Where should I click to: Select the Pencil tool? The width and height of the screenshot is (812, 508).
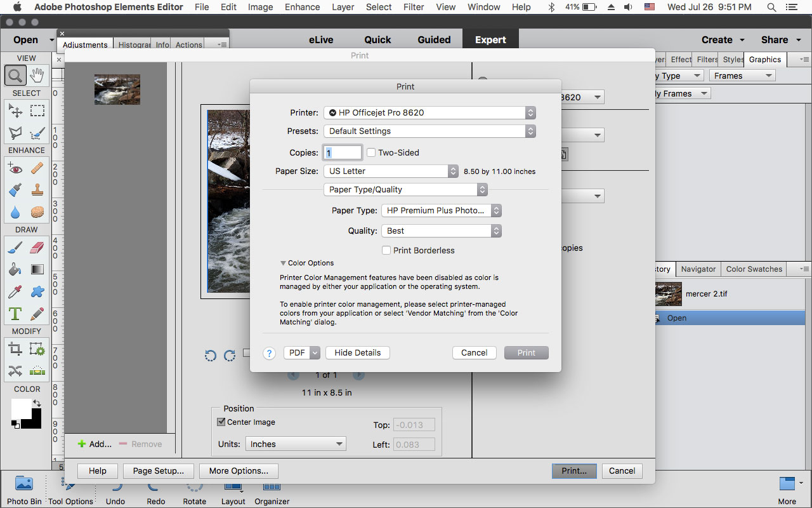[x=37, y=314]
